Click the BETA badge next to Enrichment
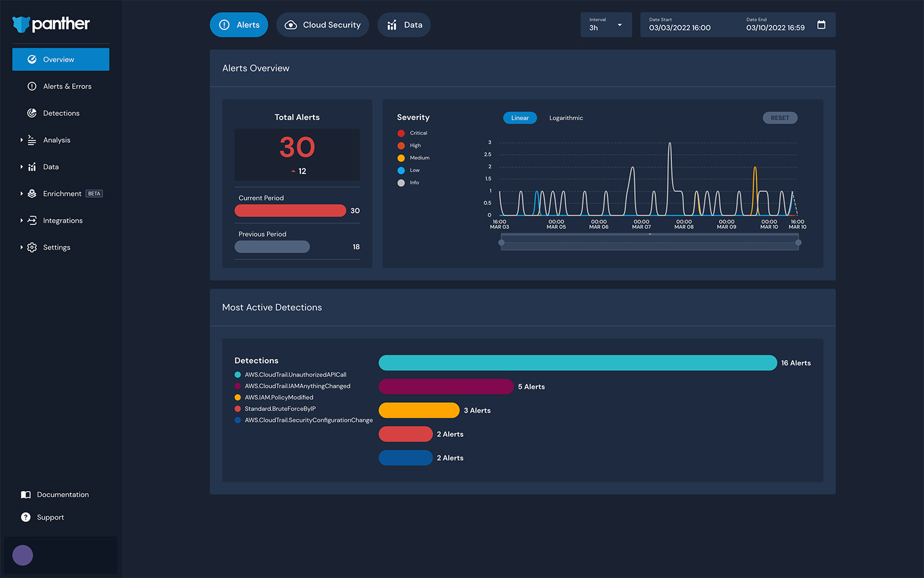The image size is (924, 578). click(94, 194)
